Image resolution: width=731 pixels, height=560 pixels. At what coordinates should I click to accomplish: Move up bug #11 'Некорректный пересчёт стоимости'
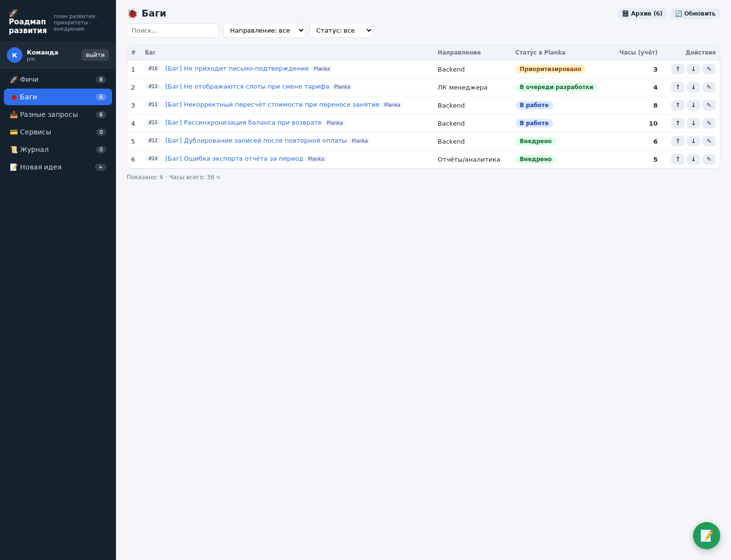click(677, 105)
